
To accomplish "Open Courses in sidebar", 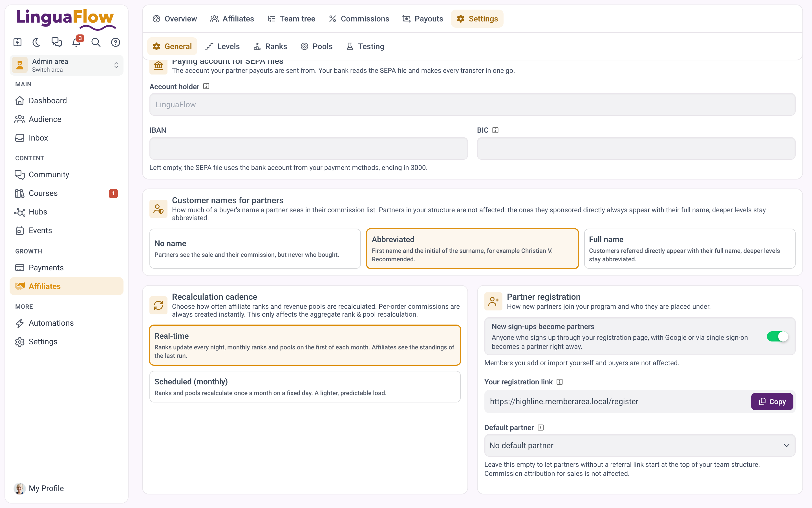I will click(x=67, y=193).
